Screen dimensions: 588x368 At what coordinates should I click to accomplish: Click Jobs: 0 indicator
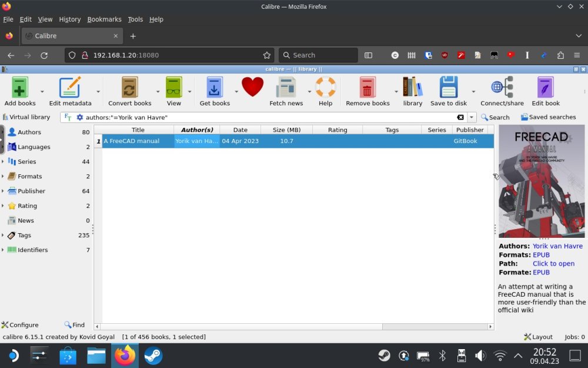point(574,337)
